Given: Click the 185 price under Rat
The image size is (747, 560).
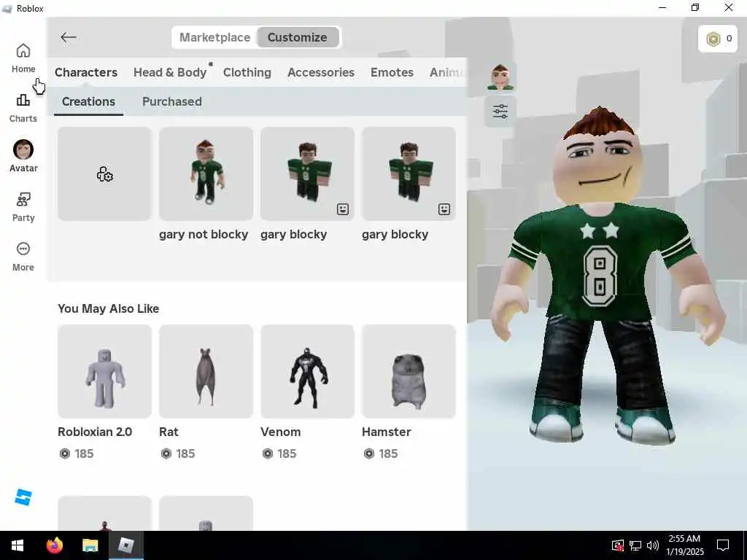Looking at the screenshot, I should [185, 454].
